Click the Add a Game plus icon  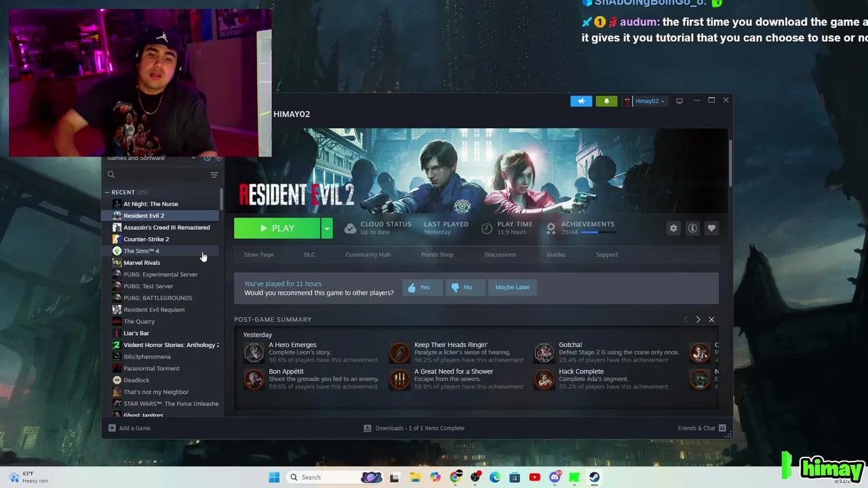point(112,428)
